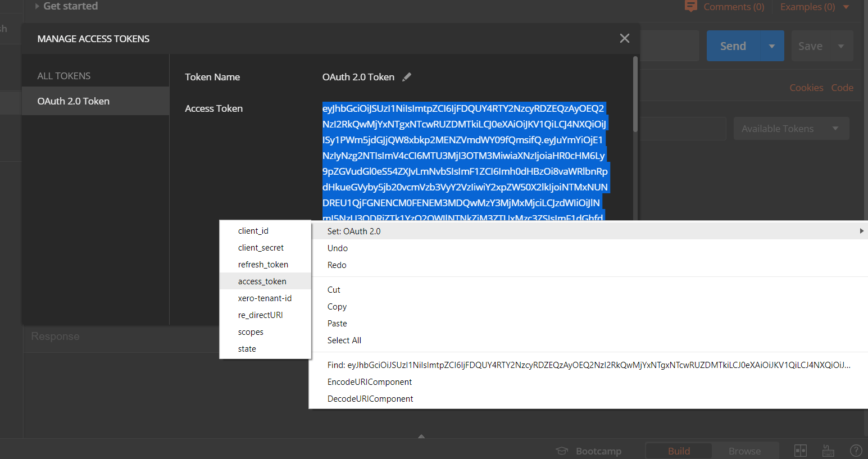The width and height of the screenshot is (868, 459).
Task: Click the Comments speech bubble icon
Action: 690,6
